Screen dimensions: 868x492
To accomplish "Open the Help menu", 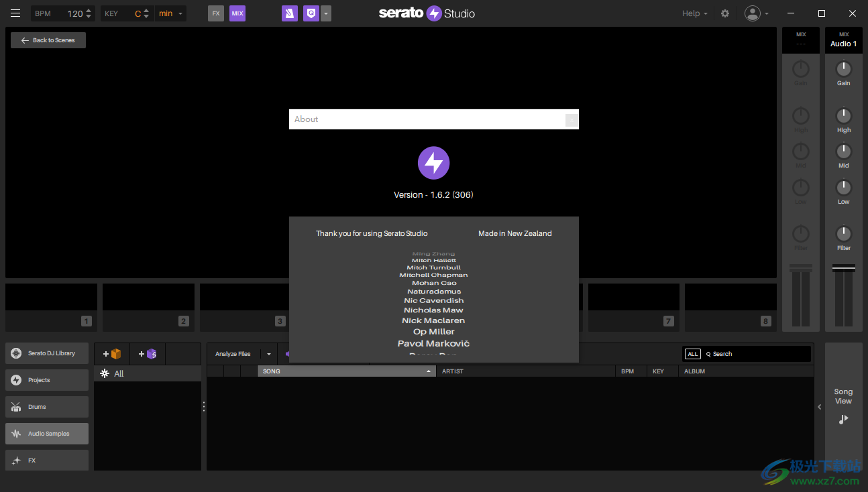I will [x=695, y=13].
